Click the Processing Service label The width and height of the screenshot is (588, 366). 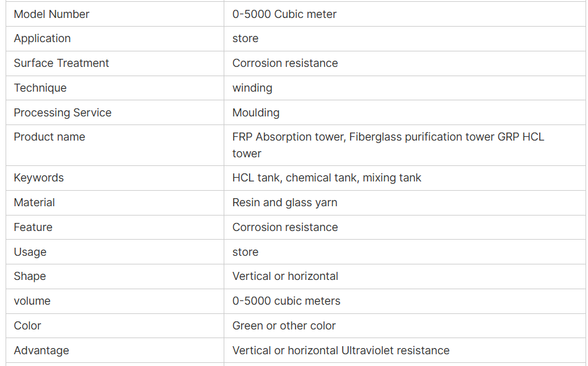(x=63, y=113)
